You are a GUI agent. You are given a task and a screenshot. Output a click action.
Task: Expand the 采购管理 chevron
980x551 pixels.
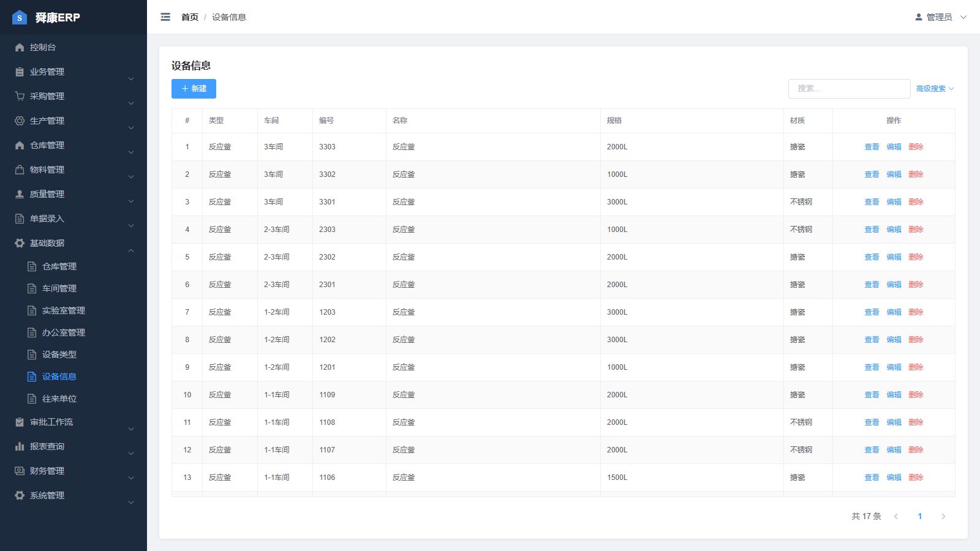click(131, 103)
